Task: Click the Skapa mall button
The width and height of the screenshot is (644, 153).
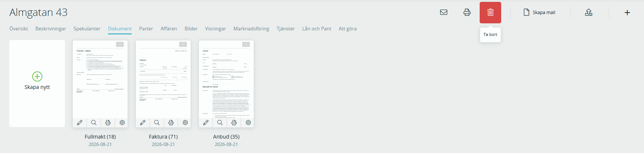Action: pyautogui.click(x=539, y=13)
